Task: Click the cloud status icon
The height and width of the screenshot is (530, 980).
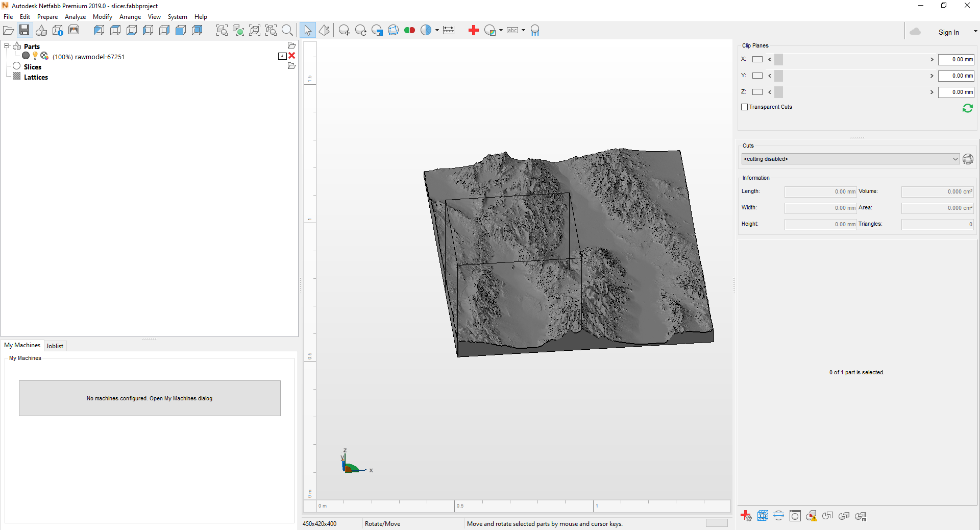Action: (x=915, y=32)
